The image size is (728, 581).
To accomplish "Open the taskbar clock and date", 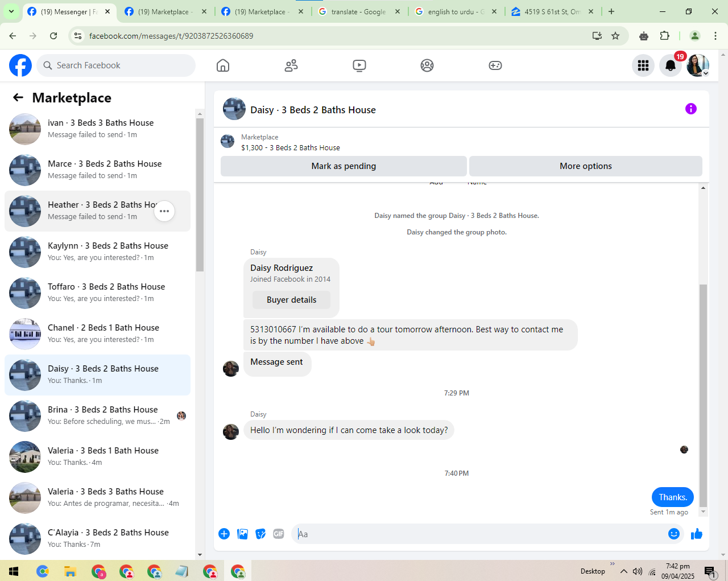I will 678,571.
